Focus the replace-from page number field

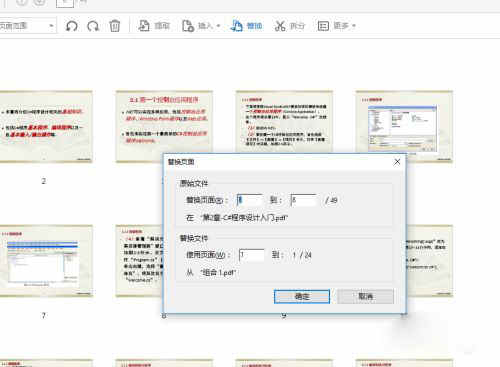[250, 200]
